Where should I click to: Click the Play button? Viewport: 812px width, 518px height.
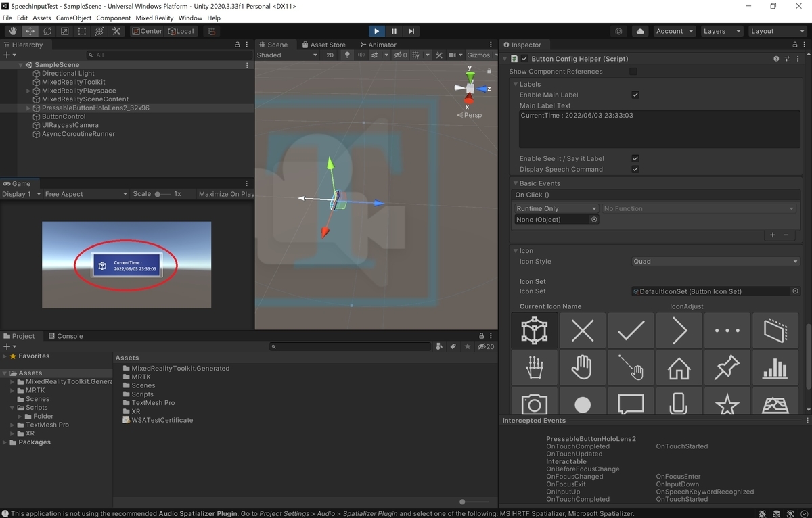coord(377,31)
